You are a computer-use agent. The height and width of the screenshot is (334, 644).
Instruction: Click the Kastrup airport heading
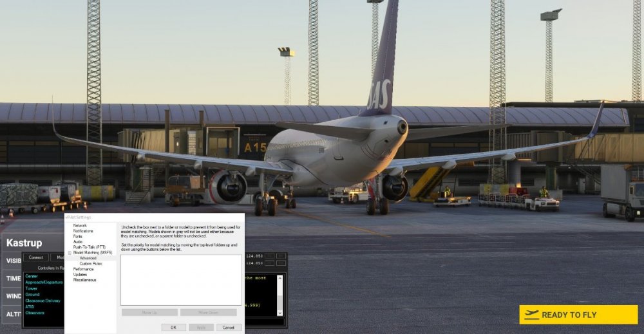click(x=24, y=243)
